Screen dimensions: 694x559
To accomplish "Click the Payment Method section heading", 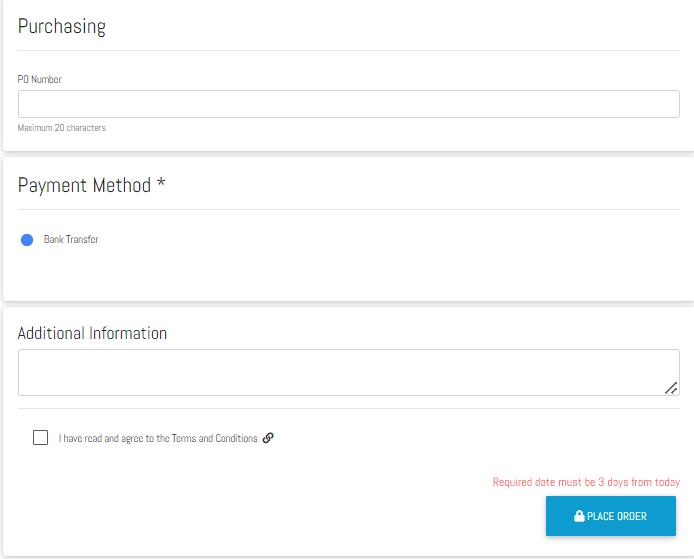I will [84, 186].
